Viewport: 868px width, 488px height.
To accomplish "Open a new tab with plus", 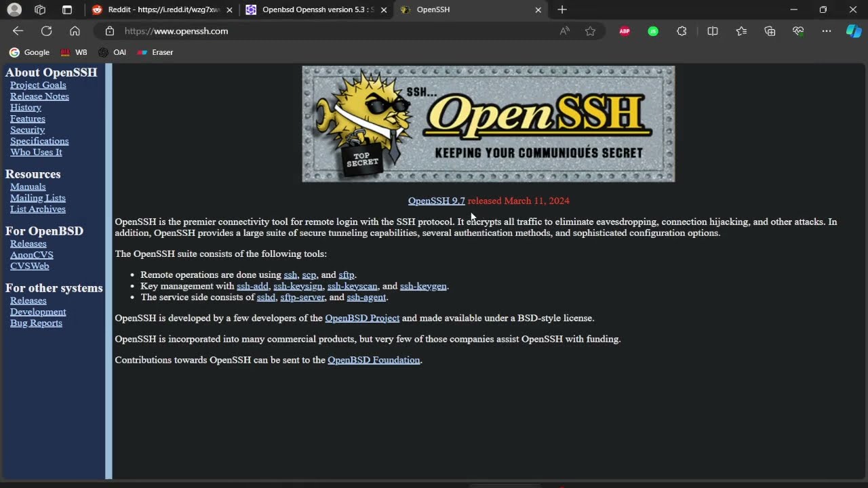I will click(x=561, y=9).
